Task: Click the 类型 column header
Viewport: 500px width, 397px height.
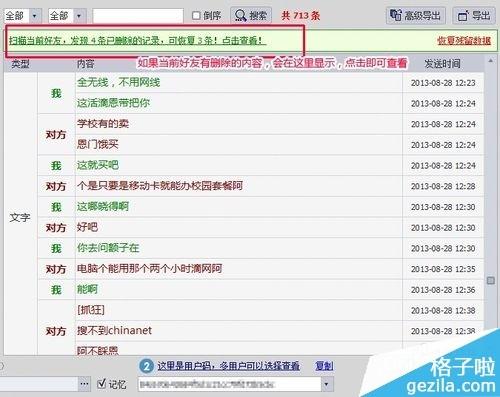Action: tap(20, 64)
